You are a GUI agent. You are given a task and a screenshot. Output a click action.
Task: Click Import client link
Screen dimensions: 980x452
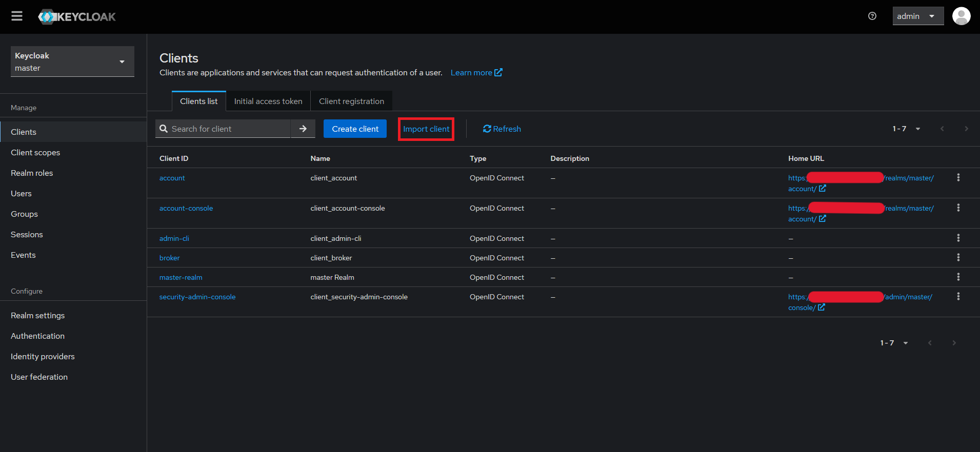click(426, 129)
